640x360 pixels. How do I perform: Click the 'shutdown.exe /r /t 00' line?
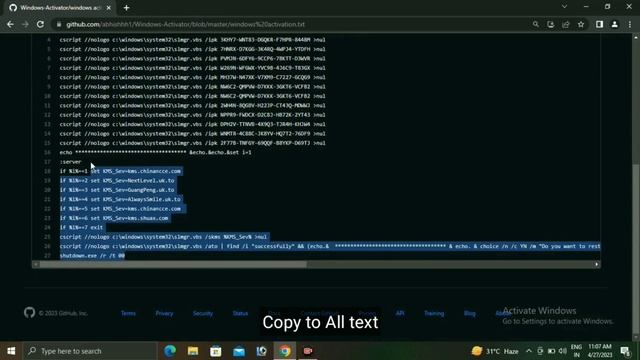[x=92, y=256]
